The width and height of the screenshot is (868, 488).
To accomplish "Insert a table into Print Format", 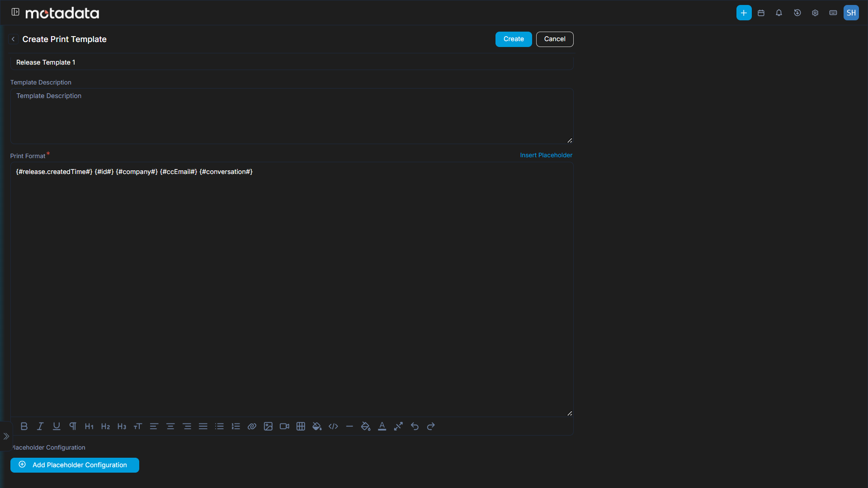I will 301,426.
